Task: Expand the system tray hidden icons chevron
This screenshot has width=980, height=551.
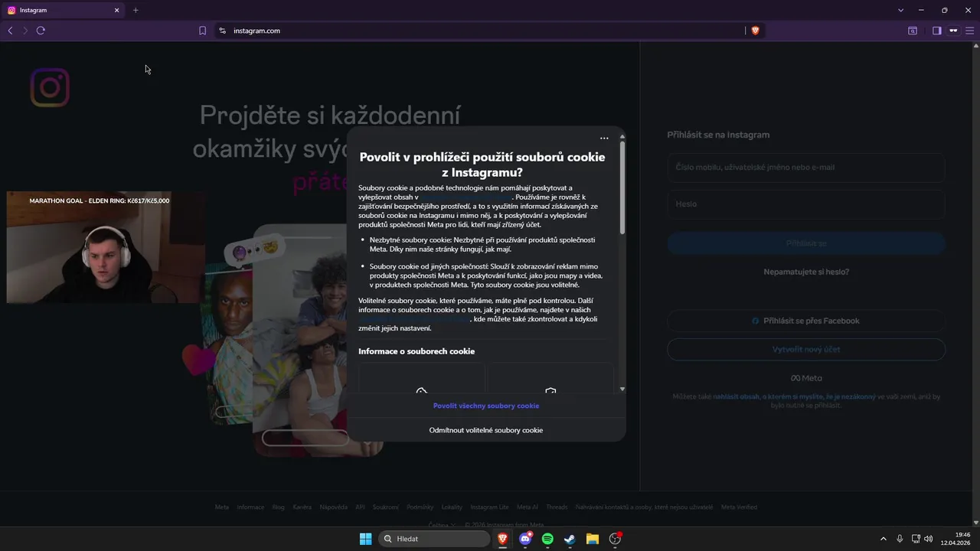Action: point(883,539)
